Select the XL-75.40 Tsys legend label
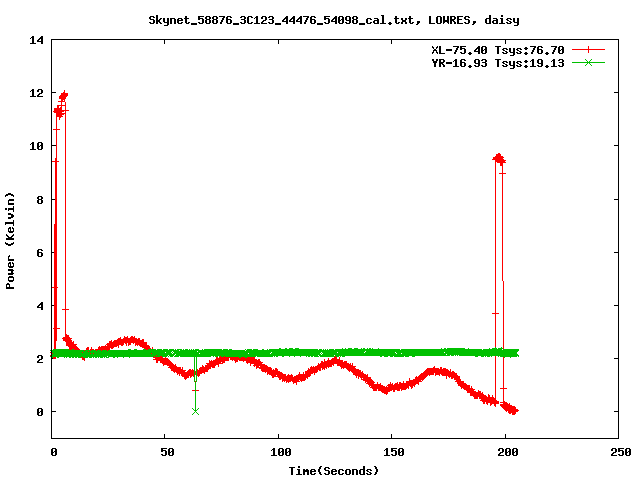 pos(498,49)
